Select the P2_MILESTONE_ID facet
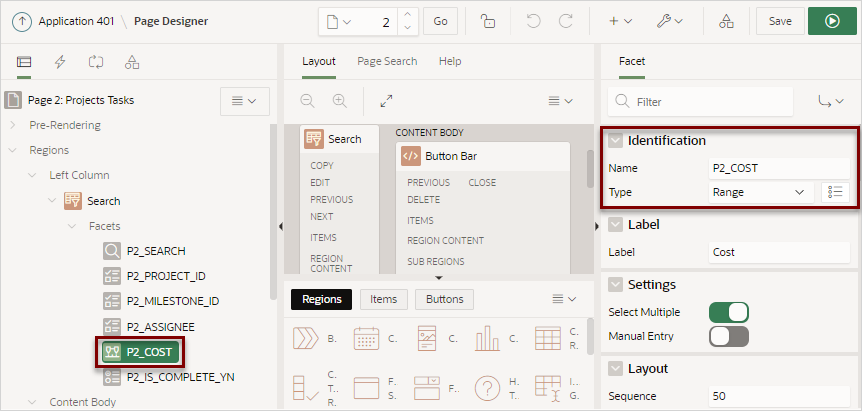862x411 pixels. coord(173,301)
